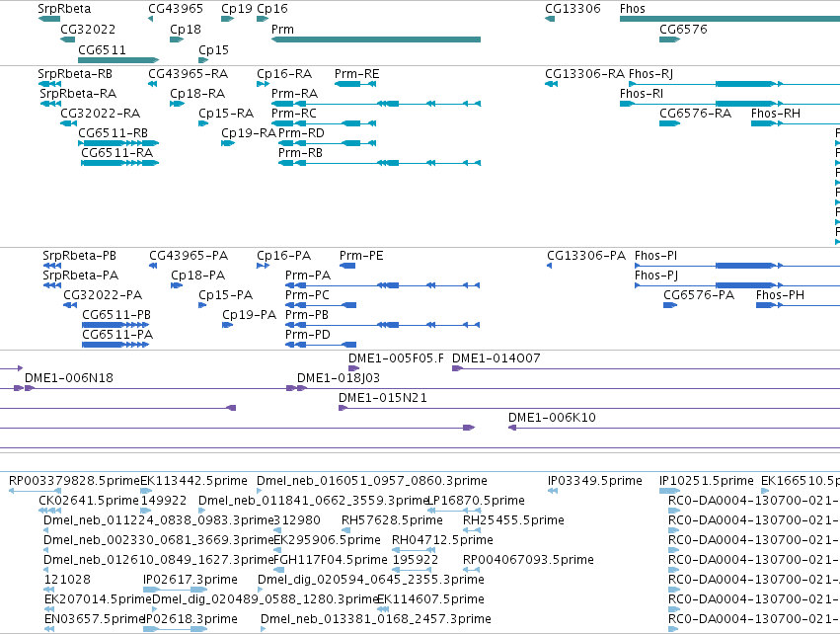Open transcript 'Prm-RE'

356,73
